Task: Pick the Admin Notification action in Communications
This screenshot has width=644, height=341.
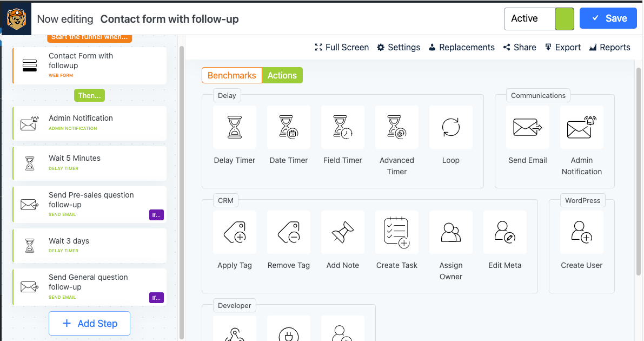Action: (x=582, y=127)
